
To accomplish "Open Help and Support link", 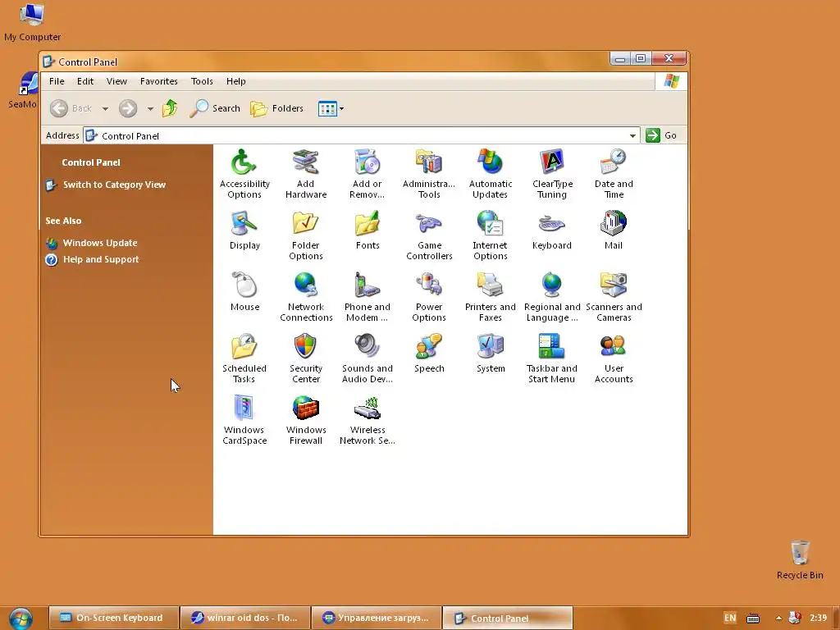I will coord(101,260).
